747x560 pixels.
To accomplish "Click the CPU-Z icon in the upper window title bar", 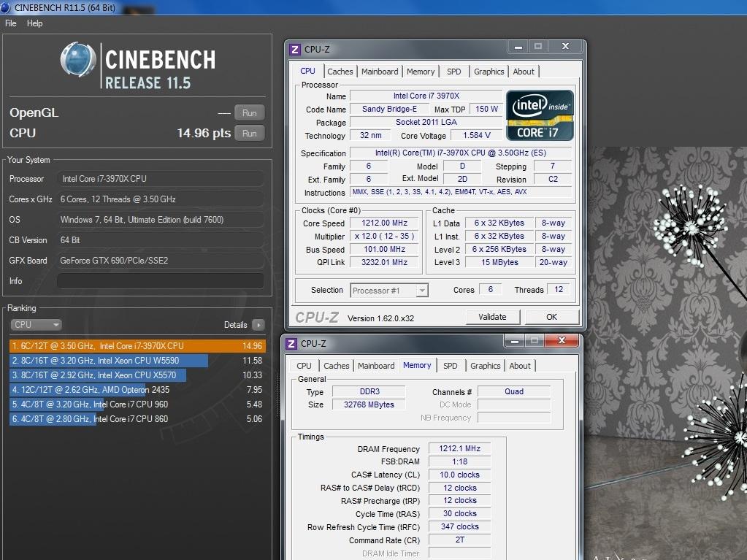I will coord(295,50).
